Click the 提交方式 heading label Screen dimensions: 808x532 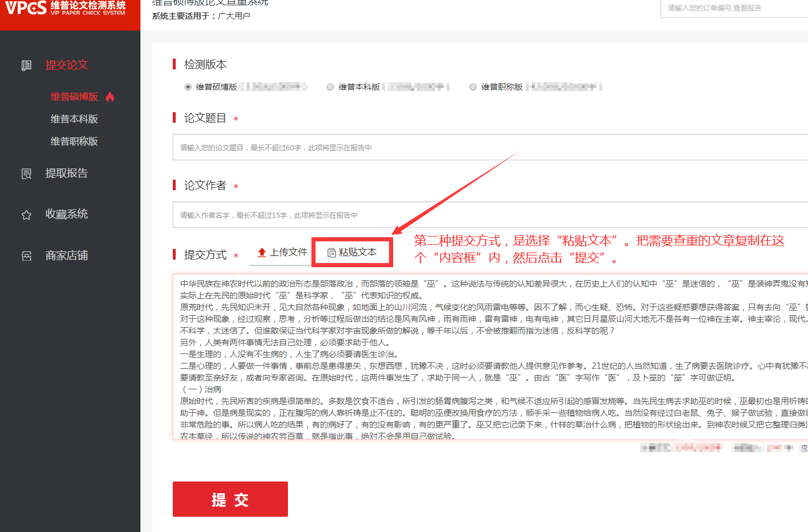pos(205,255)
